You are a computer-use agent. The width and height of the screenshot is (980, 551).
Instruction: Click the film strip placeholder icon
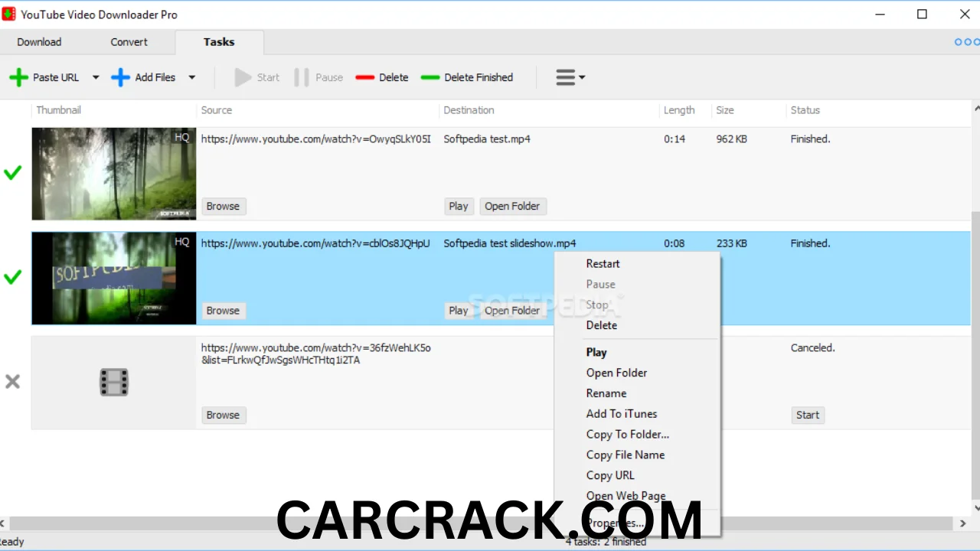coord(114,382)
